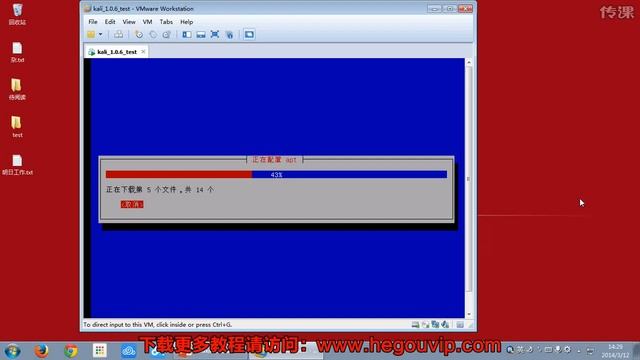Click the 43% installer progress bar

[276, 175]
